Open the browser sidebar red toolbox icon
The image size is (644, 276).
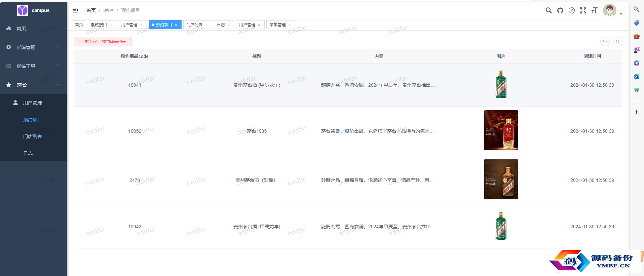point(636,36)
